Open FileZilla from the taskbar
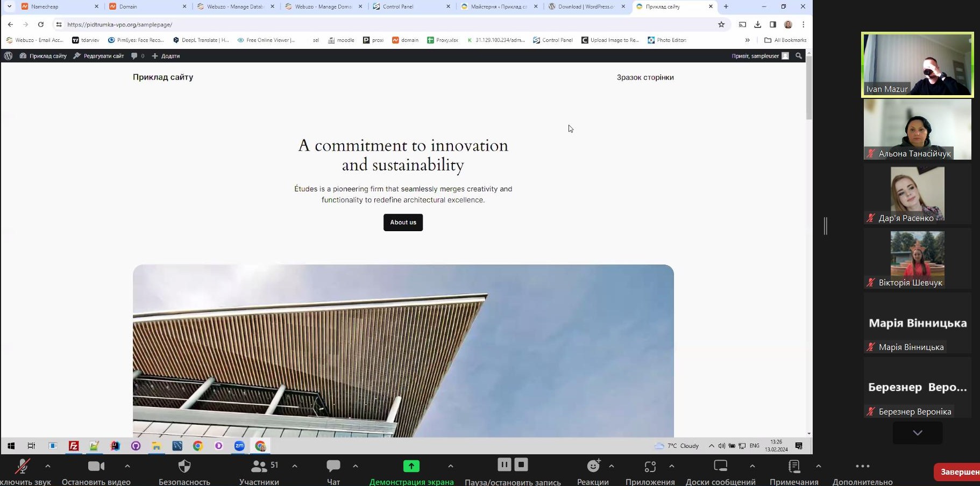980x486 pixels. pos(74,446)
